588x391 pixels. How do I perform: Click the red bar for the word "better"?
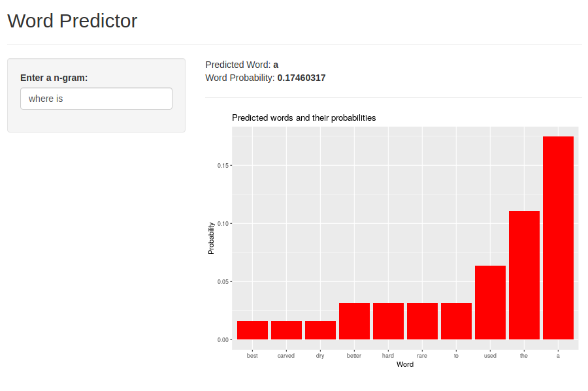[x=354, y=321]
